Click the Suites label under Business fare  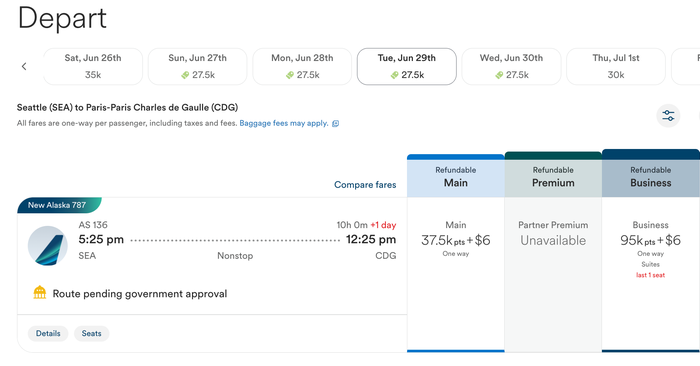coord(650,264)
